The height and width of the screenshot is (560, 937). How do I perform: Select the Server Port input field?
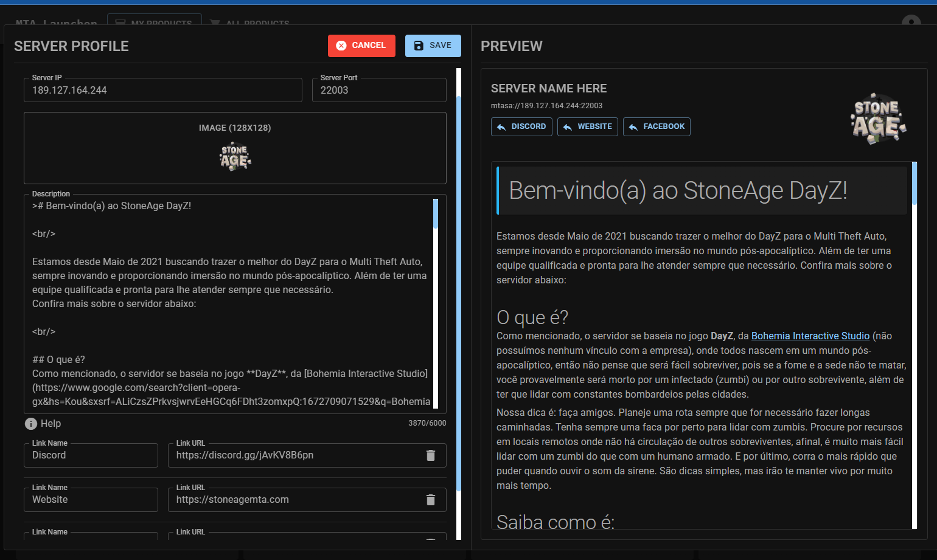click(378, 89)
